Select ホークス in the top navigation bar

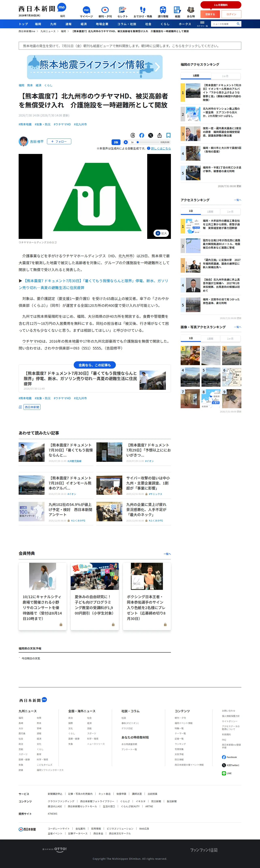(185, 24)
